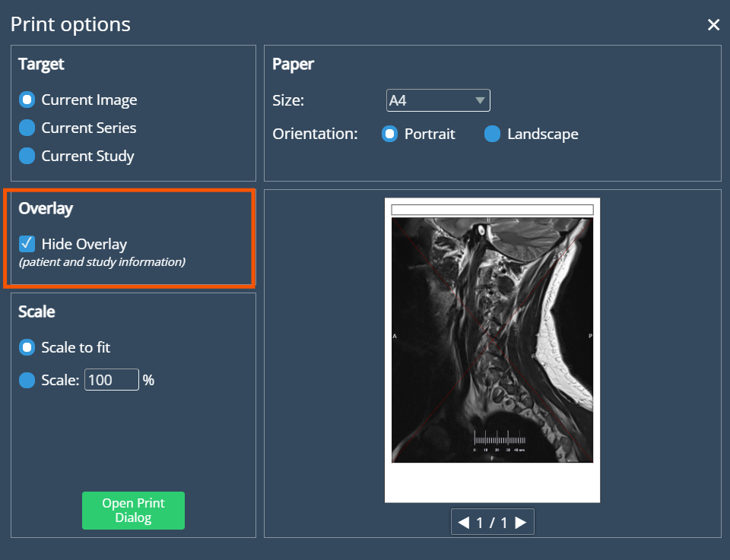Viewport: 730px width, 560px height.
Task: Choose Current Series as print target
Action: point(27,128)
